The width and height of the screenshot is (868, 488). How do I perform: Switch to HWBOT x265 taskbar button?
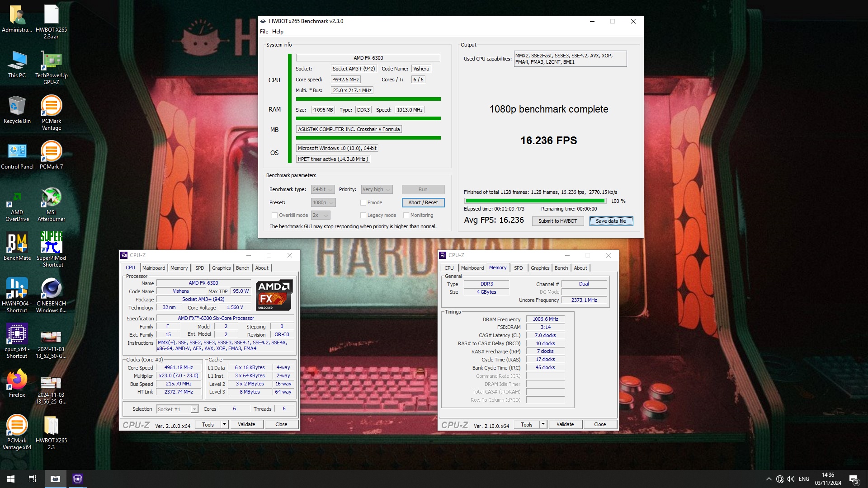tap(55, 479)
